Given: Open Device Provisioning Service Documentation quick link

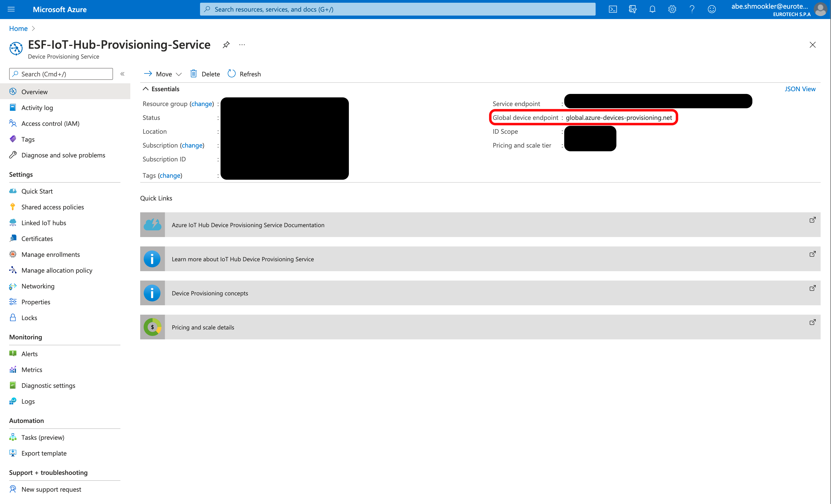Looking at the screenshot, I should [x=480, y=225].
